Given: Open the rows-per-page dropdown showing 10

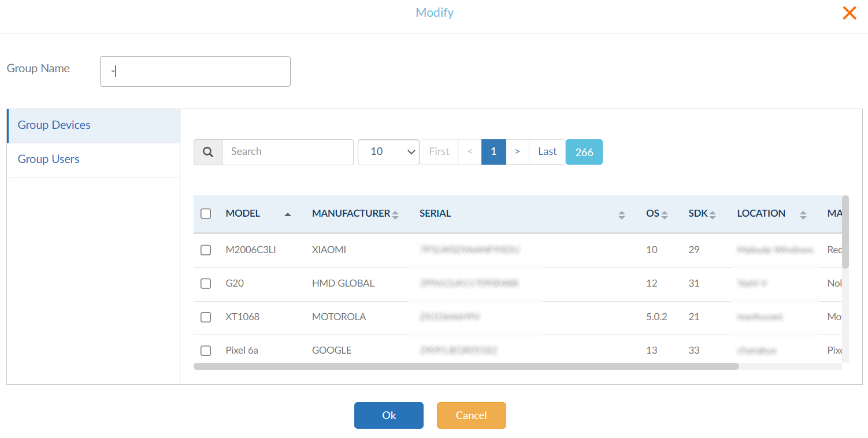Looking at the screenshot, I should pyautogui.click(x=388, y=152).
